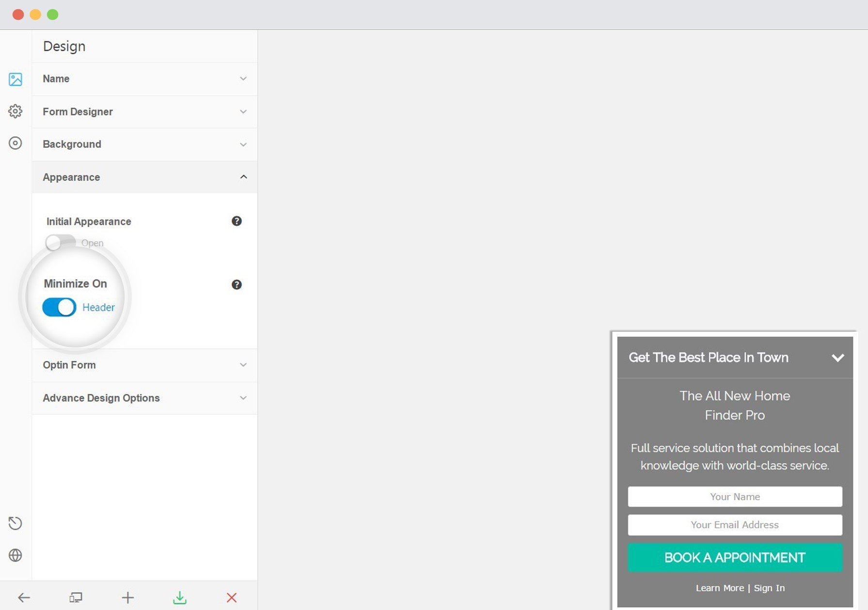This screenshot has height=610, width=868.
Task: Collapse the Appearance section
Action: pyautogui.click(x=144, y=177)
